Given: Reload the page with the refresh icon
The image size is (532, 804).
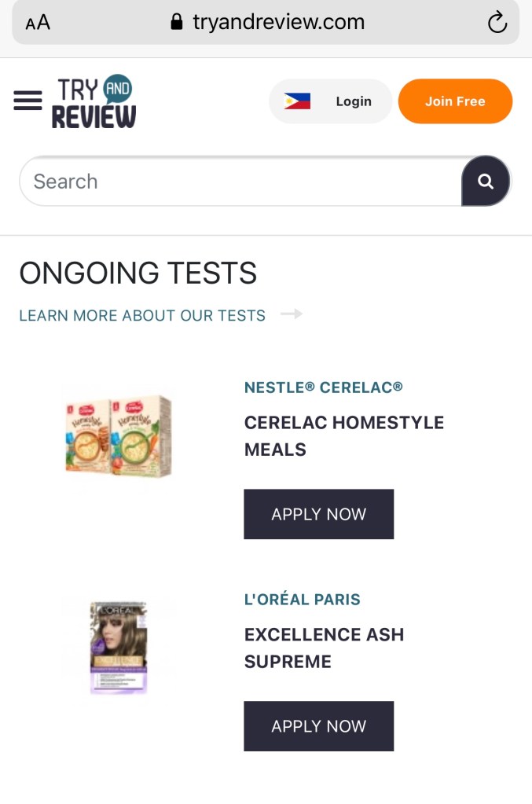Looking at the screenshot, I should pos(497,23).
